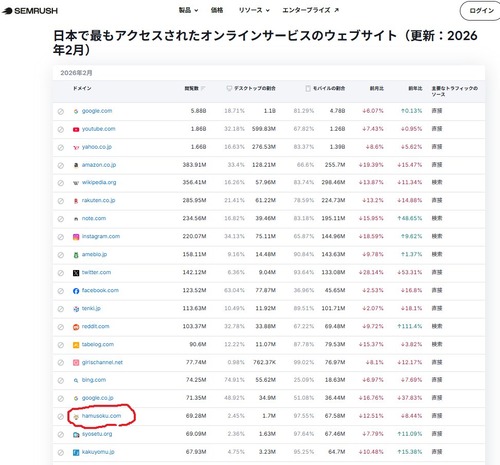Click the ログイン button

481,11
